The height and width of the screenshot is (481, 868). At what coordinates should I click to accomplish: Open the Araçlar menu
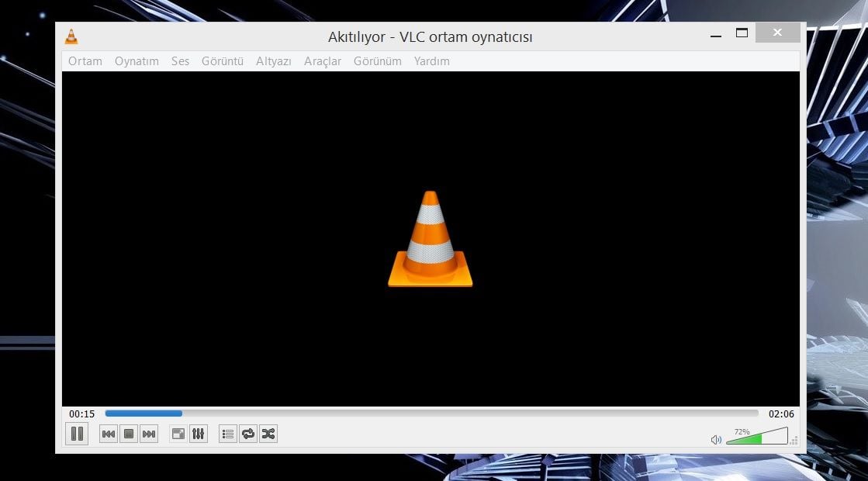323,61
